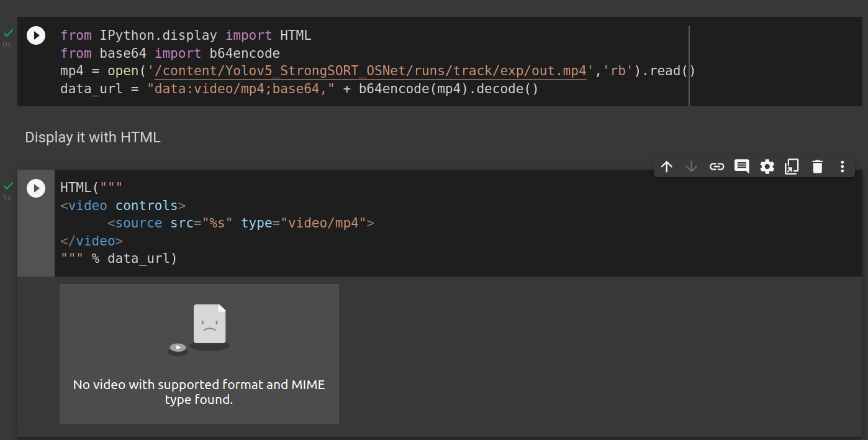Click the 'Display it with HTML' markdown text

[x=92, y=137]
